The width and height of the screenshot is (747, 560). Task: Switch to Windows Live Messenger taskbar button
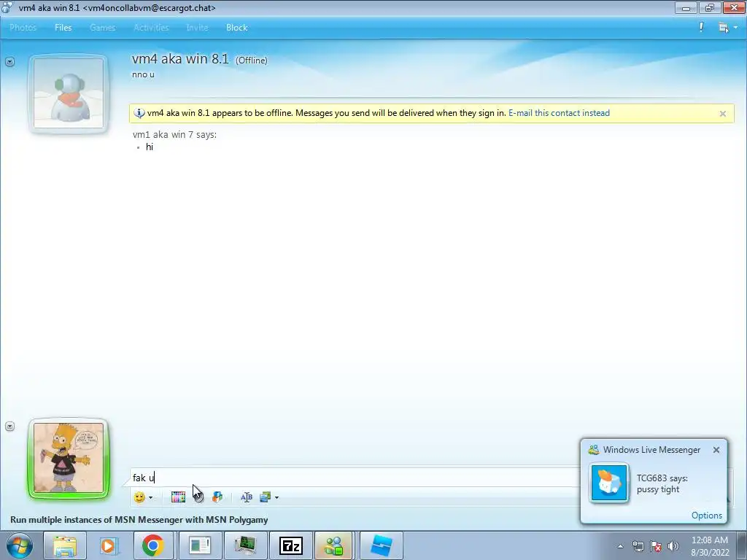(334, 545)
